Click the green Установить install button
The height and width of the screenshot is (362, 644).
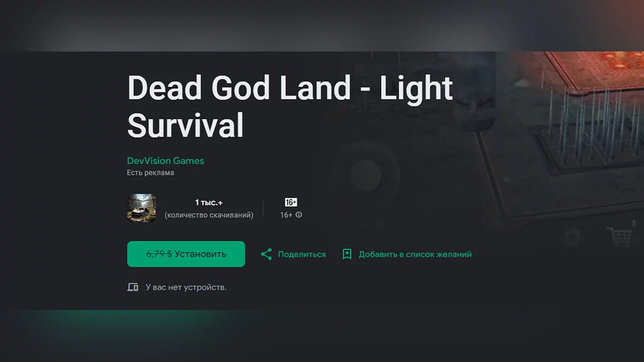pyautogui.click(x=186, y=254)
